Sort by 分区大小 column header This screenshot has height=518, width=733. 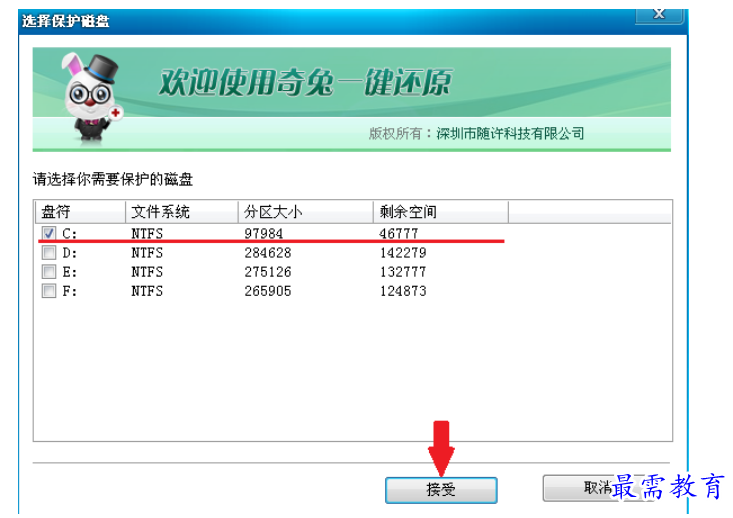tap(306, 212)
